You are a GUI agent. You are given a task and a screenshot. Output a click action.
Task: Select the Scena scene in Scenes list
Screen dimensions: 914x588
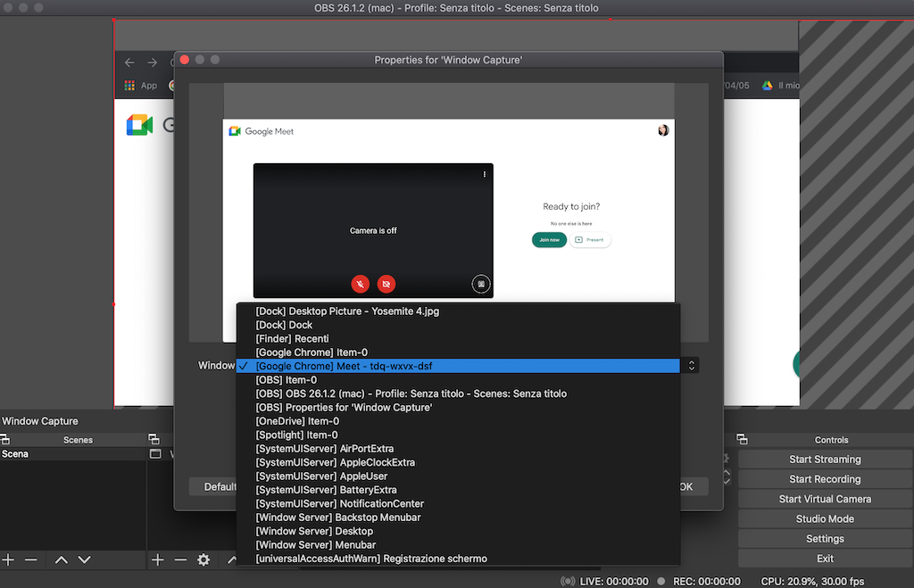point(73,454)
